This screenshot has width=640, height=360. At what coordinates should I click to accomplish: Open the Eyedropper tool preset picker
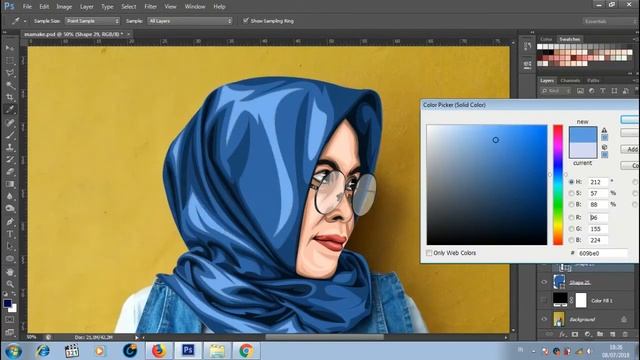(18, 21)
